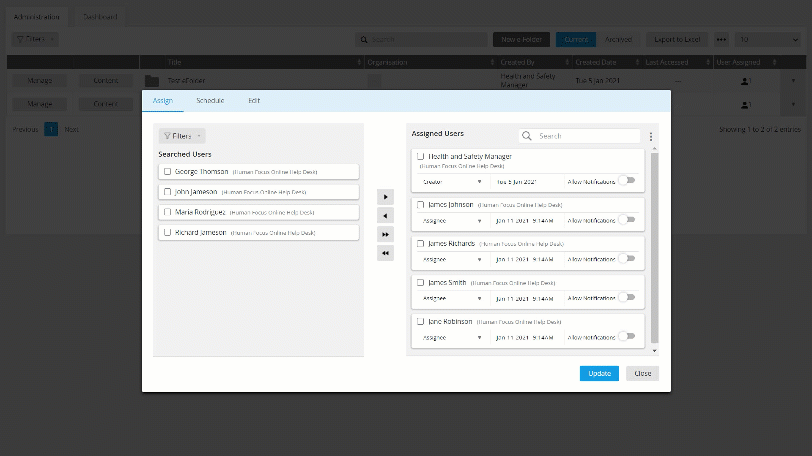Open the Assignee dropdown for James Smith

(x=452, y=298)
